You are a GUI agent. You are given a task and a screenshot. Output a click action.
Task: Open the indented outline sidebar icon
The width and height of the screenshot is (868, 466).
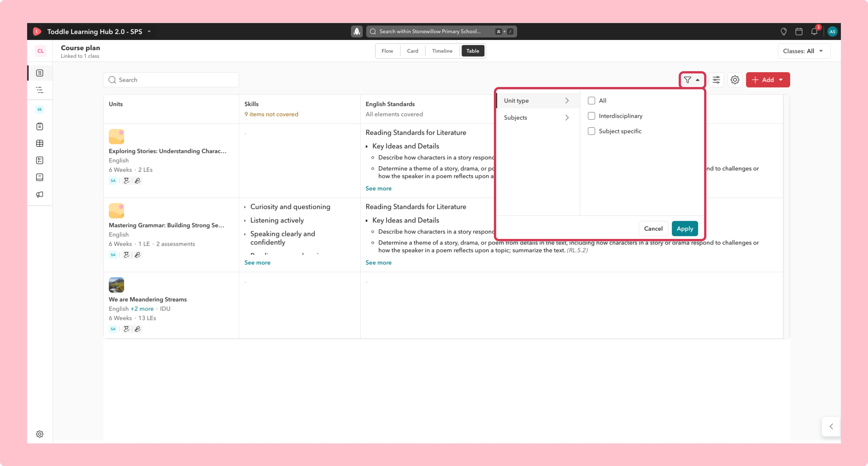[40, 90]
